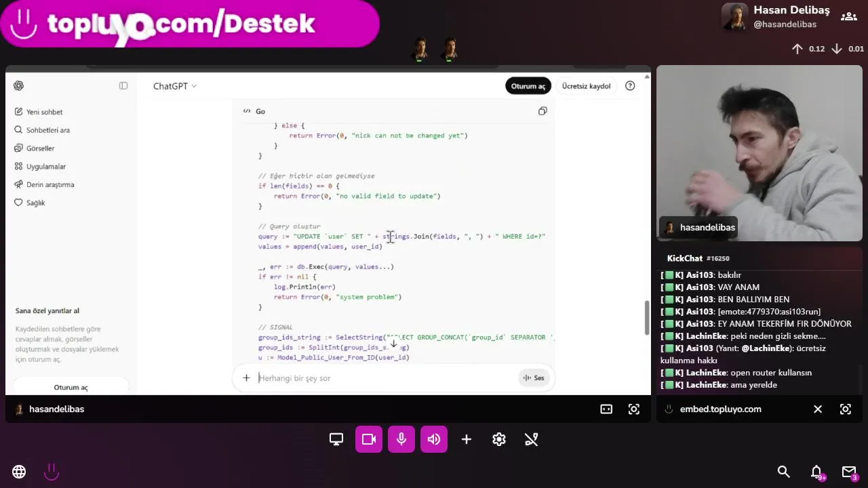Close the embed.topluyo.com panel
This screenshot has height=488, width=868.
click(x=818, y=409)
